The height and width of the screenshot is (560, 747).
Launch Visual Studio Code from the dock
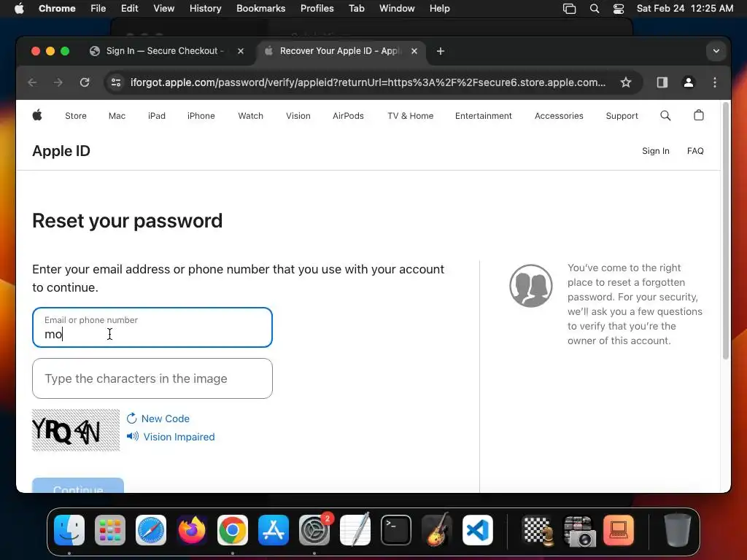click(478, 530)
